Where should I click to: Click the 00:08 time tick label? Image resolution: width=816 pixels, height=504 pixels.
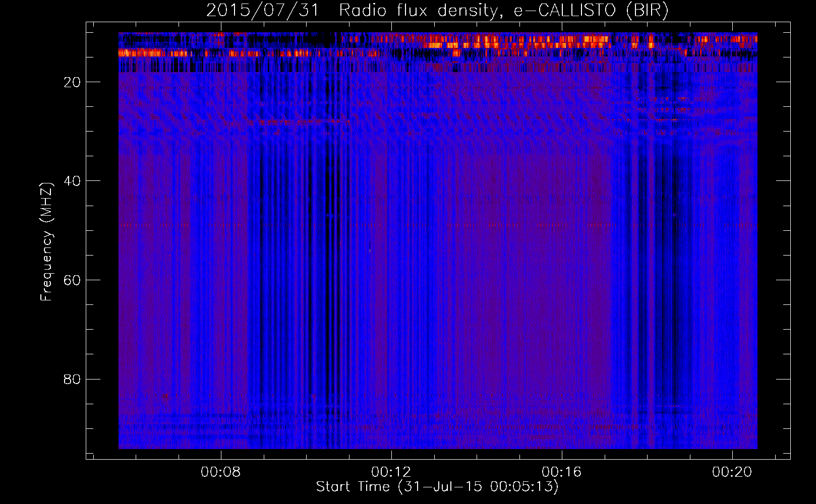[221, 472]
